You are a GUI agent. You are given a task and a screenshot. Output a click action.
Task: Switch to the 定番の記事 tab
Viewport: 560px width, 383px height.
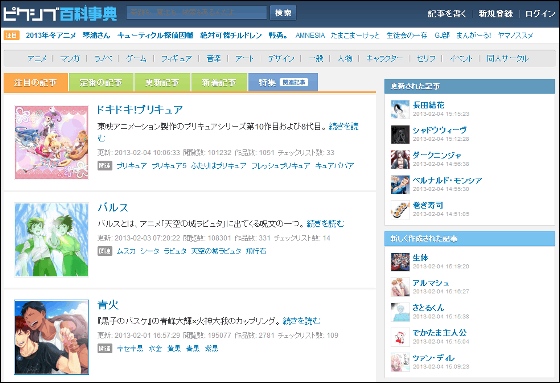(101, 83)
